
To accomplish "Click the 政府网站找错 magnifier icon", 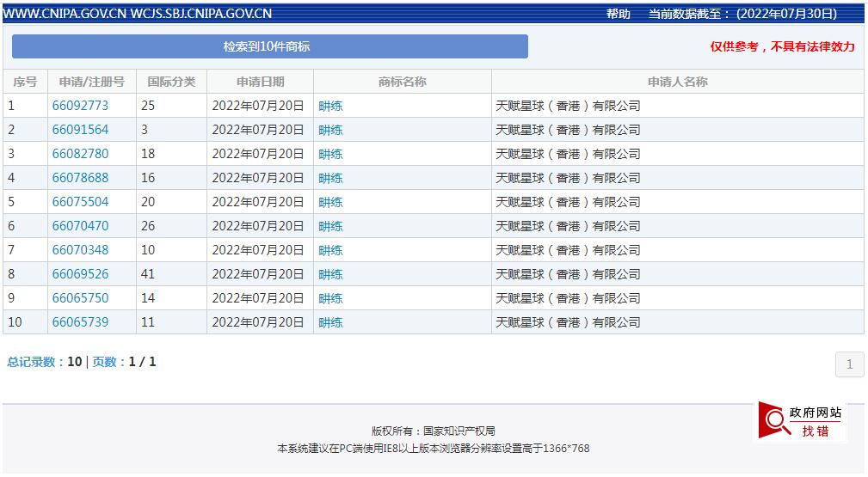I will pyautogui.click(x=774, y=420).
